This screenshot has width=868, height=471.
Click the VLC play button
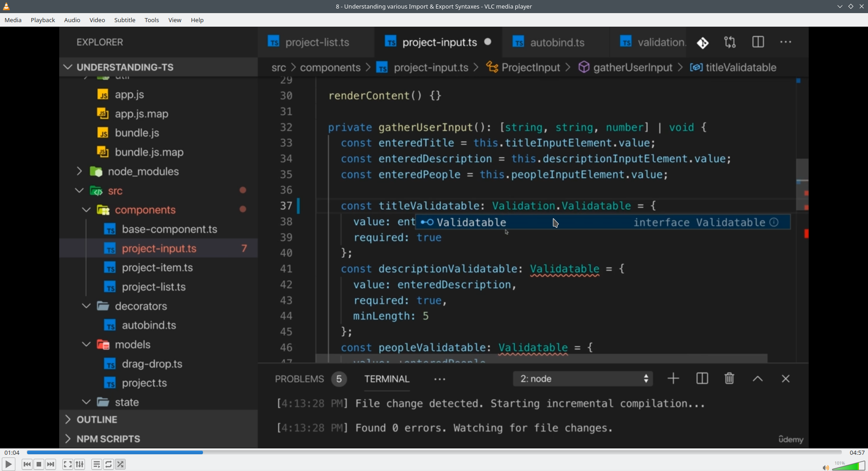pos(8,464)
